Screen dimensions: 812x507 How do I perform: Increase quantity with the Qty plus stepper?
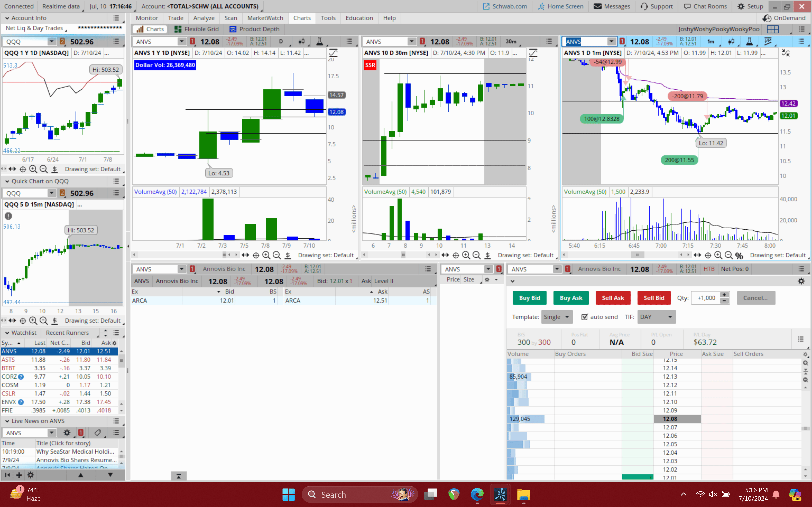(724, 295)
